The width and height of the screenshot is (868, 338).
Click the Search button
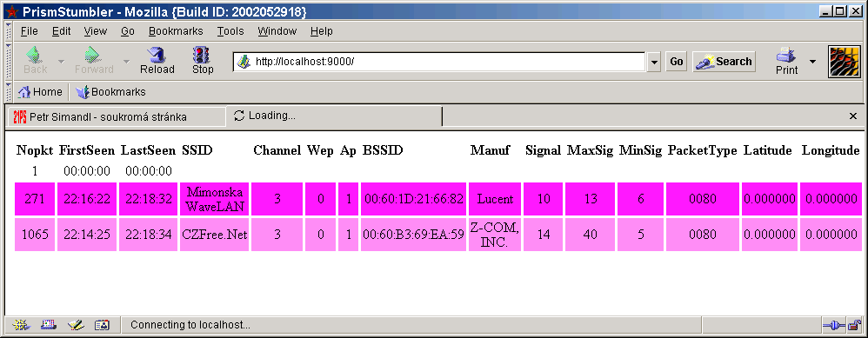pos(724,62)
